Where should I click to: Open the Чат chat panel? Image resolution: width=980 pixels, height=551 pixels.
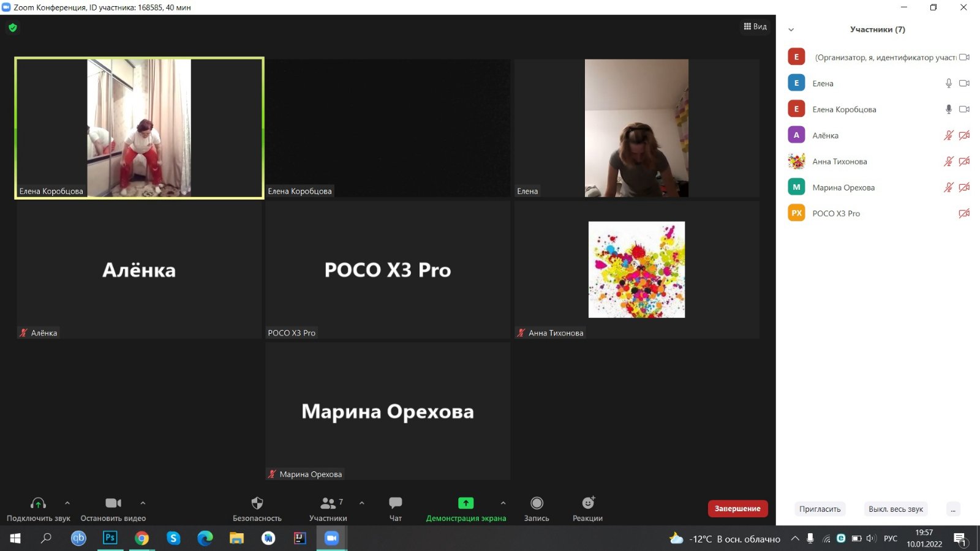pyautogui.click(x=396, y=509)
